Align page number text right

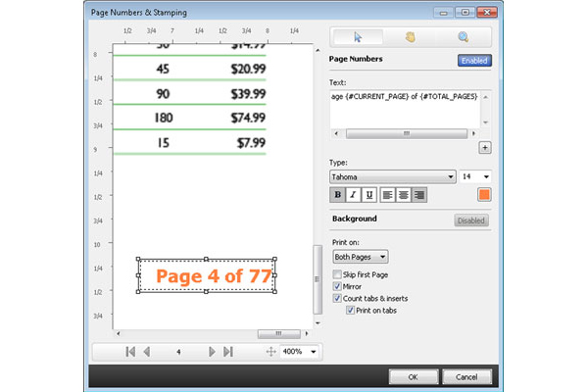click(419, 195)
